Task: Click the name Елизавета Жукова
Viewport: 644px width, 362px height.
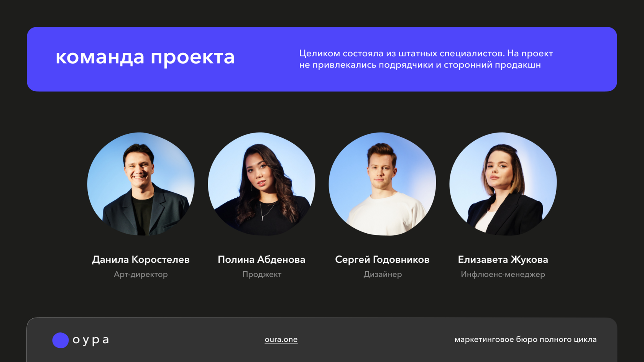Action: pyautogui.click(x=503, y=259)
